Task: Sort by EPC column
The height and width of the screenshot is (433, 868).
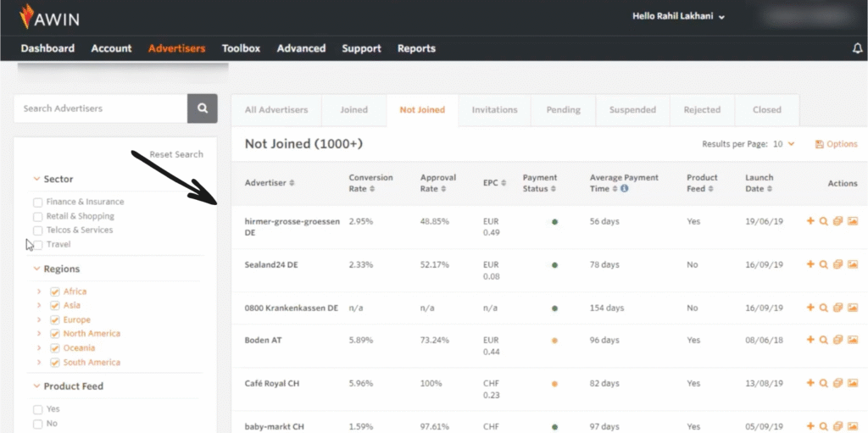Action: (x=494, y=183)
